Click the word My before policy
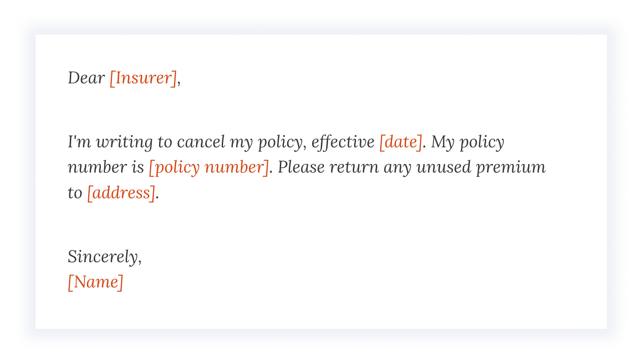 (442, 142)
